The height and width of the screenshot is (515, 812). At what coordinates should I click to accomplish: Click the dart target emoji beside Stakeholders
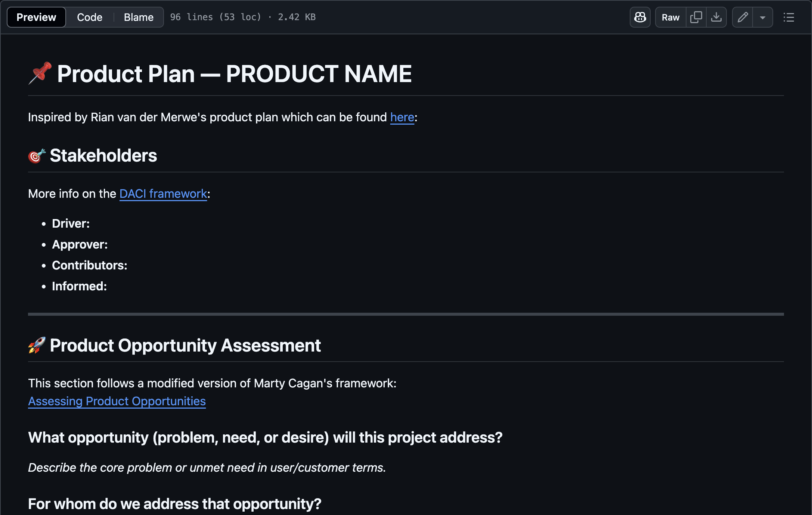click(37, 156)
